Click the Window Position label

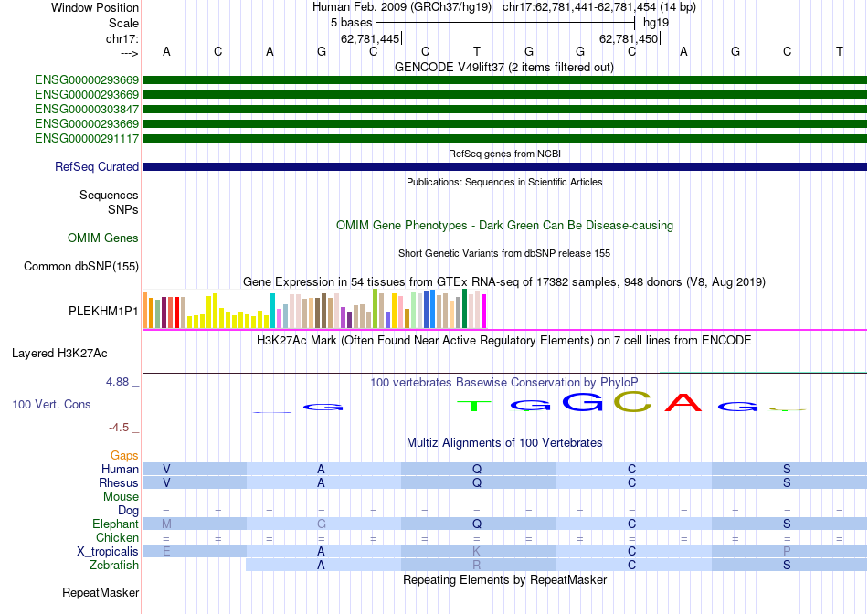point(95,7)
